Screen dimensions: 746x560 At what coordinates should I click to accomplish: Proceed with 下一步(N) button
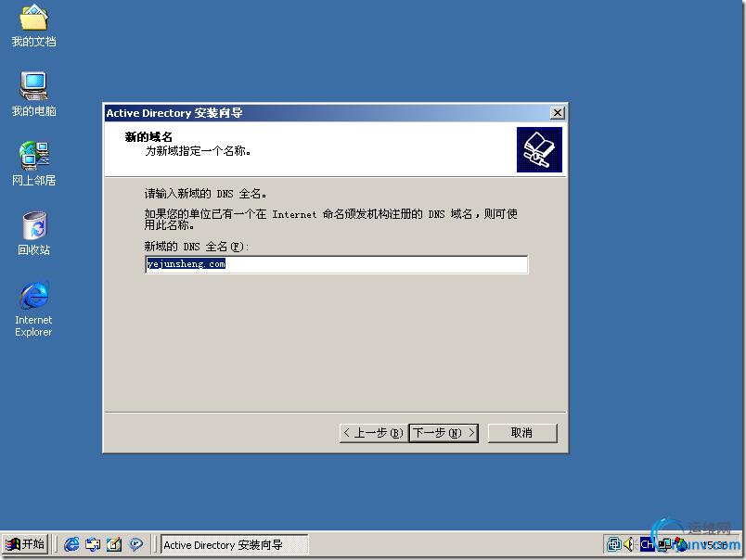(x=444, y=433)
